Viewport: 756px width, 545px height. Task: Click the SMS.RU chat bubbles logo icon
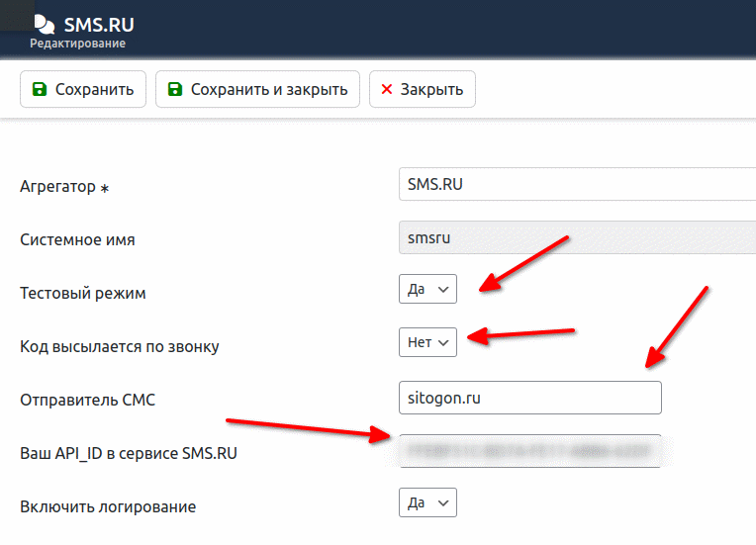tap(45, 24)
